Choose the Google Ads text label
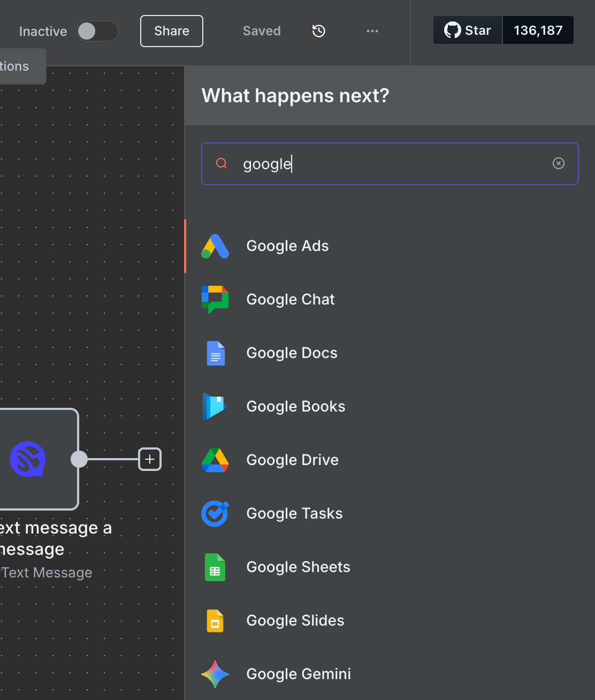 [287, 246]
